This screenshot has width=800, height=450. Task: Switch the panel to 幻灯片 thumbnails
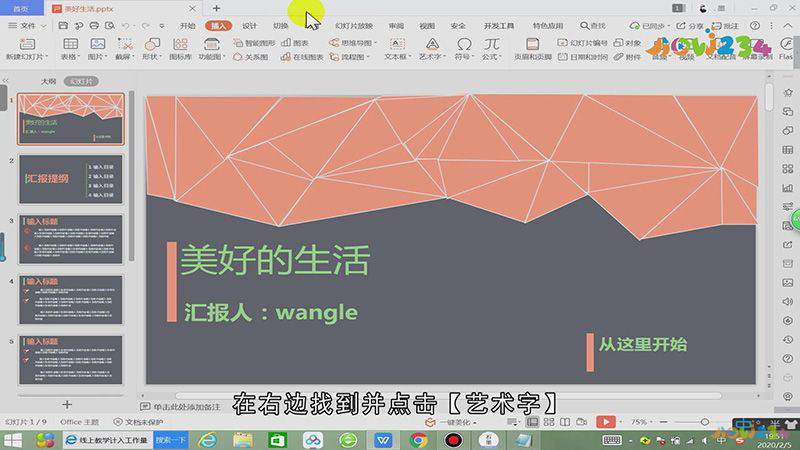81,81
